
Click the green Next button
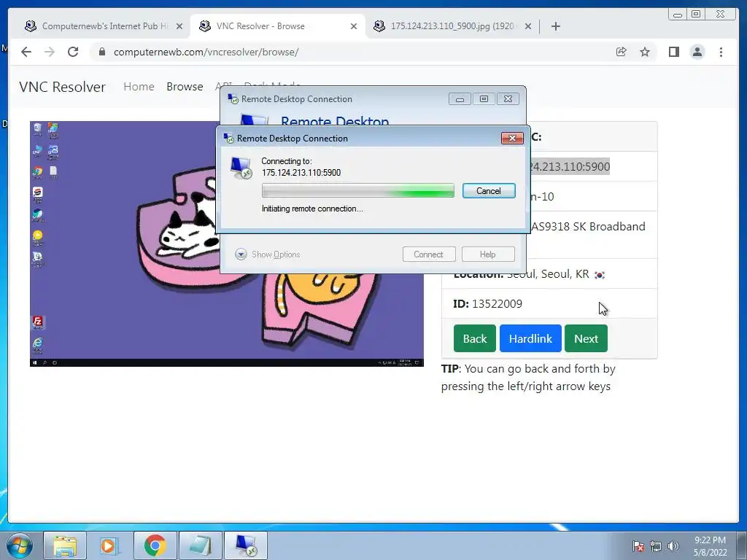586,338
